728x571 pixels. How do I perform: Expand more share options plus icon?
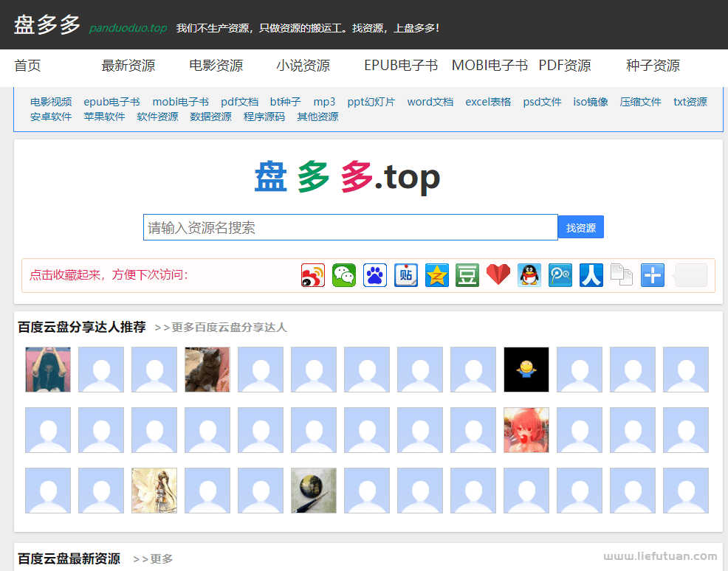point(653,275)
